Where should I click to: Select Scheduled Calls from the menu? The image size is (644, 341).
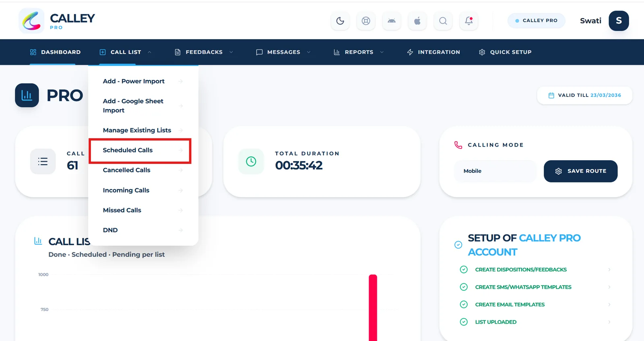point(140,151)
